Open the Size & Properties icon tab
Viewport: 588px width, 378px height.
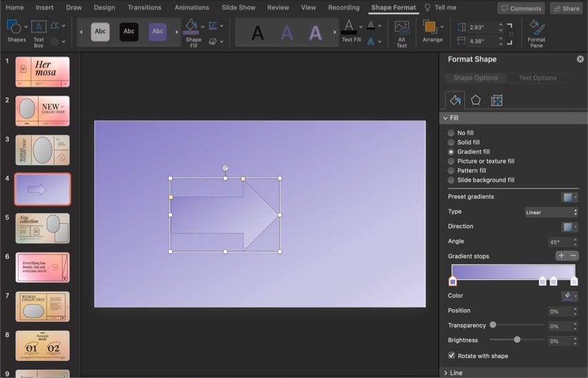pyautogui.click(x=496, y=100)
